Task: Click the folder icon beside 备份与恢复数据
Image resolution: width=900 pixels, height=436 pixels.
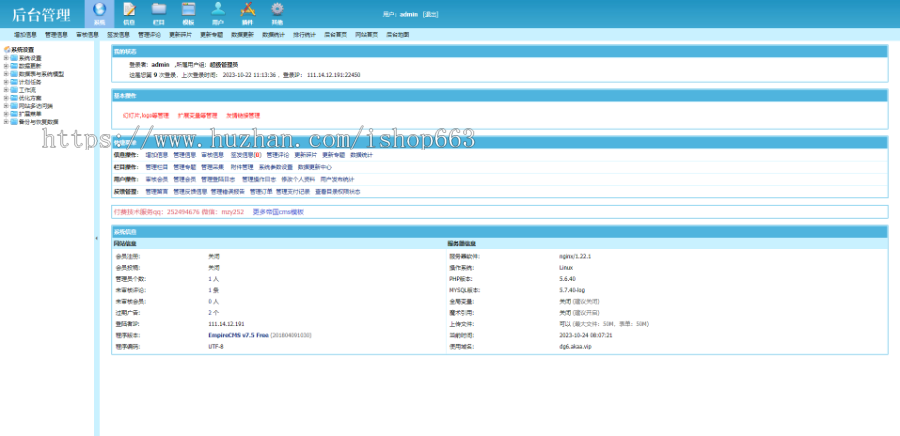Action: (14, 122)
